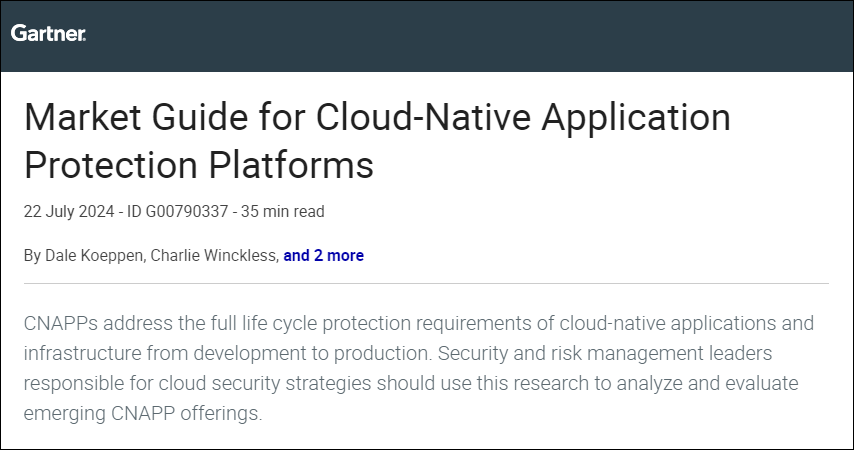Open the "and 2 more" authors link
This screenshot has width=854, height=450.
[x=323, y=255]
